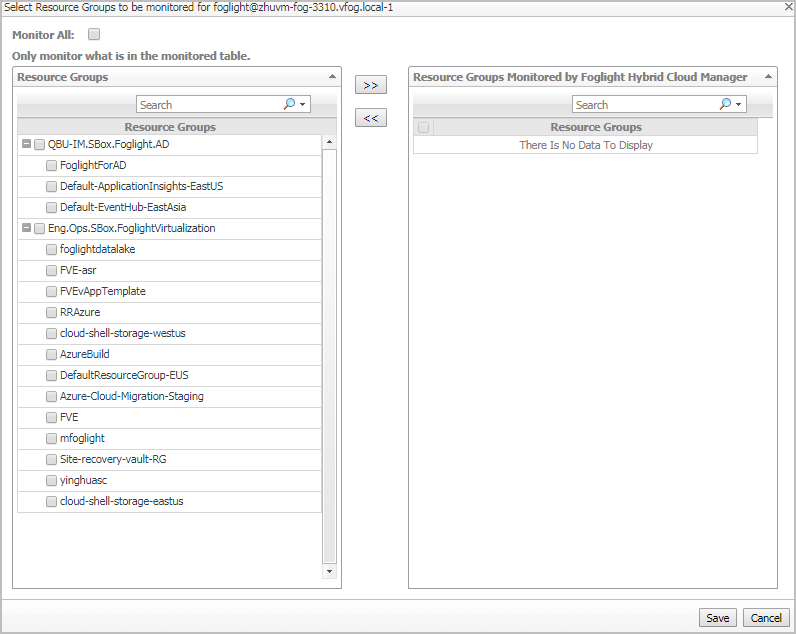Check the FVE-asr resource group
Screen dimensions: 796x634
pos(51,271)
